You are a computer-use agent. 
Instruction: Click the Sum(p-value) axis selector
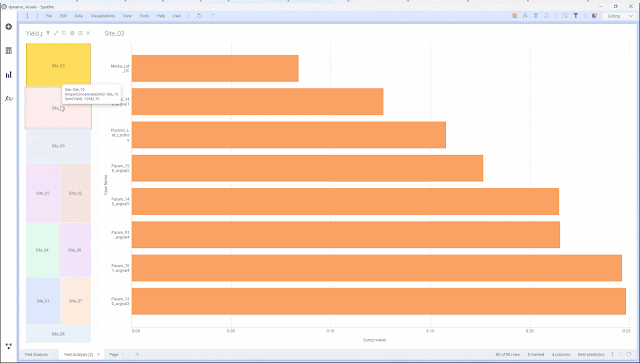coord(374,340)
